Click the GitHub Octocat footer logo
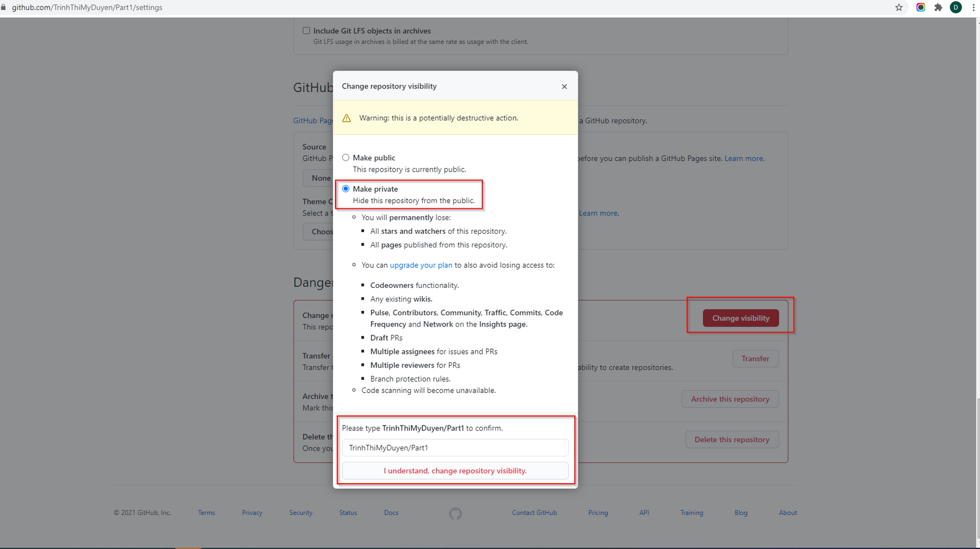The width and height of the screenshot is (980, 549). (456, 513)
